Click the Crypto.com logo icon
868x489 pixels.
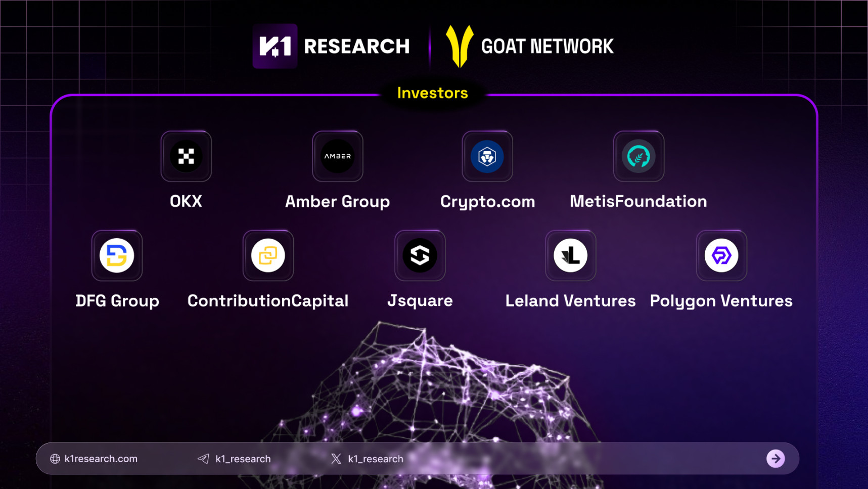click(487, 156)
